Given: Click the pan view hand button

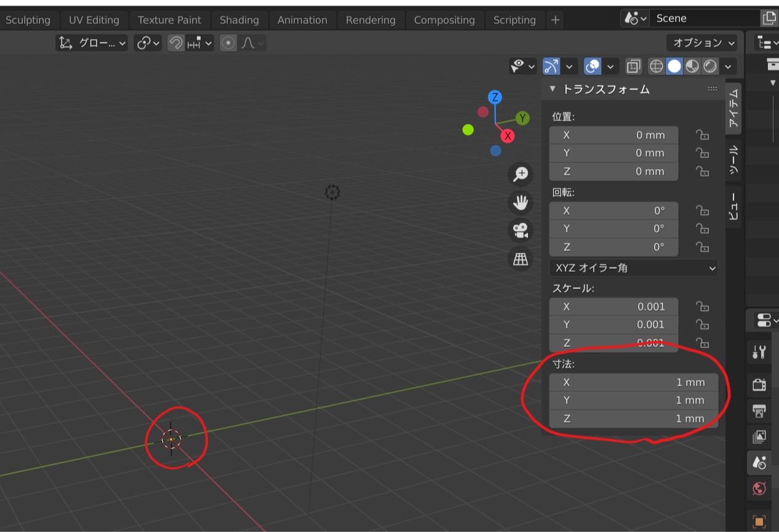Looking at the screenshot, I should coord(521,202).
